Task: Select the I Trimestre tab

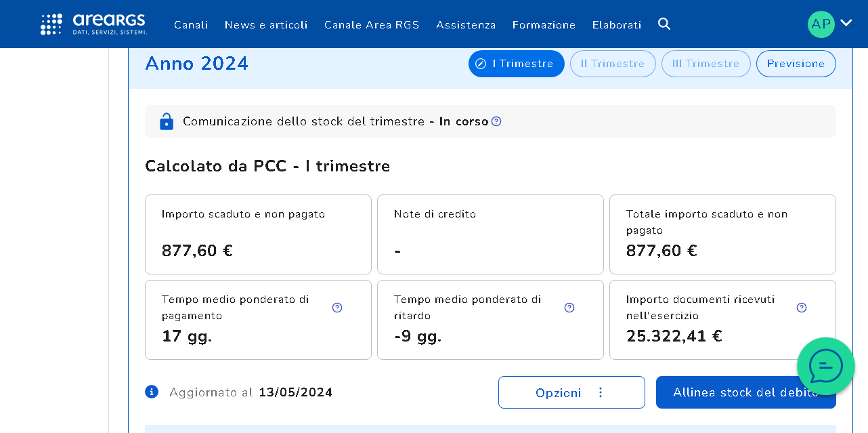Action: 516,64
